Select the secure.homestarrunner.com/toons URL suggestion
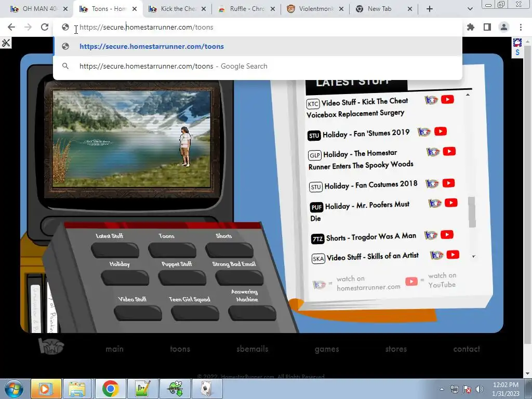 (x=258, y=46)
